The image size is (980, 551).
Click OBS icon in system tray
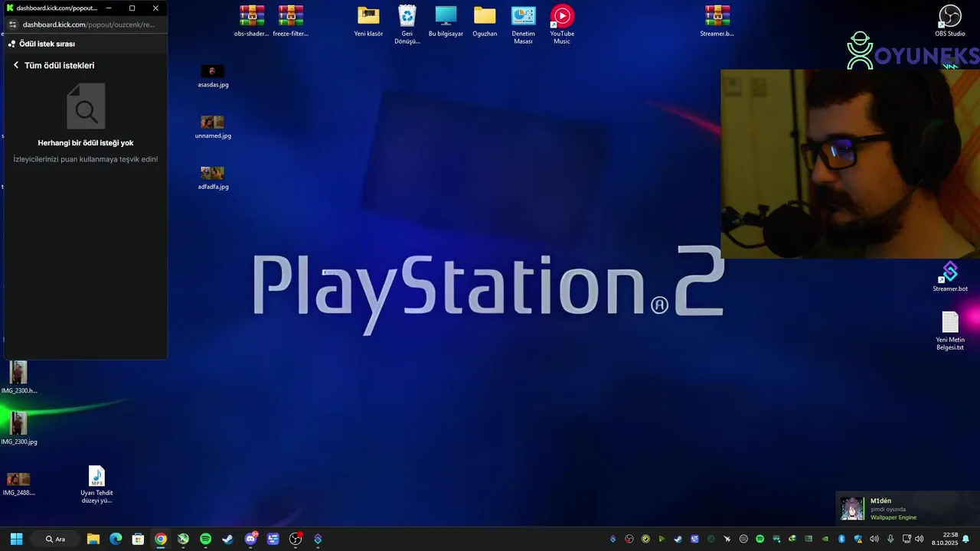coord(629,539)
